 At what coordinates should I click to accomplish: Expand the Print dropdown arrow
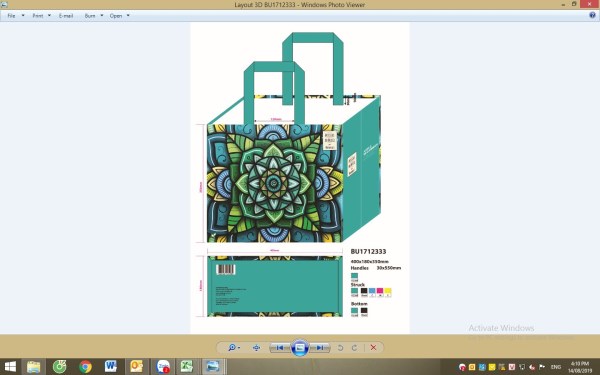coord(49,16)
